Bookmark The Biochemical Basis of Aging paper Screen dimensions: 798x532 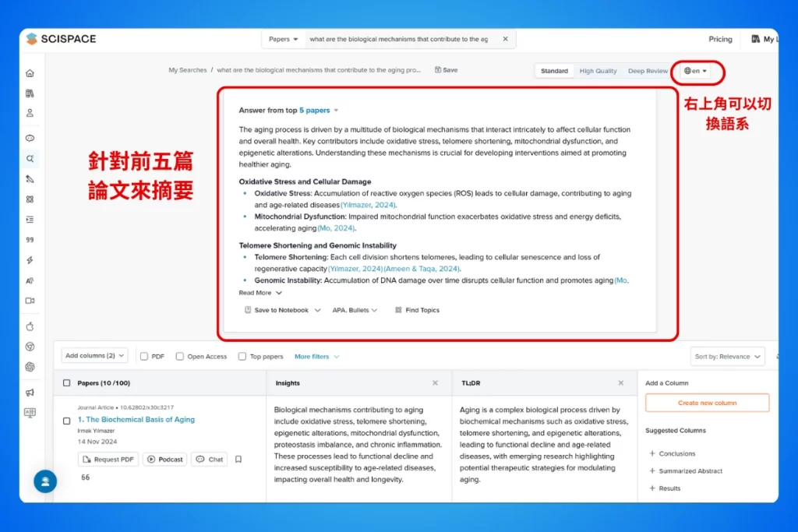pos(238,460)
